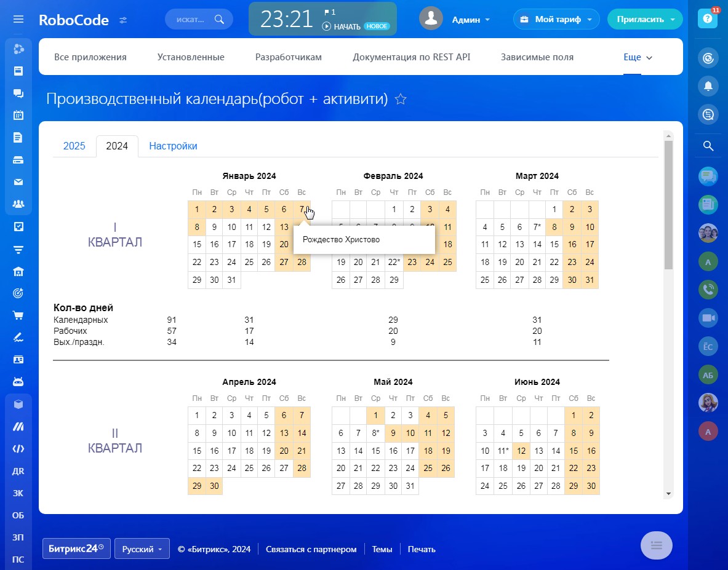Open Документация по REST API
Viewport: 728px width, 570px height.
point(411,57)
